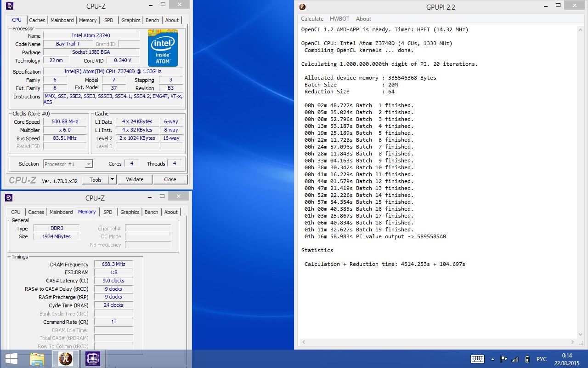The height and width of the screenshot is (368, 588).
Task: Click the DRAM Frequency value 668.3 MHz
Action: tap(113, 264)
